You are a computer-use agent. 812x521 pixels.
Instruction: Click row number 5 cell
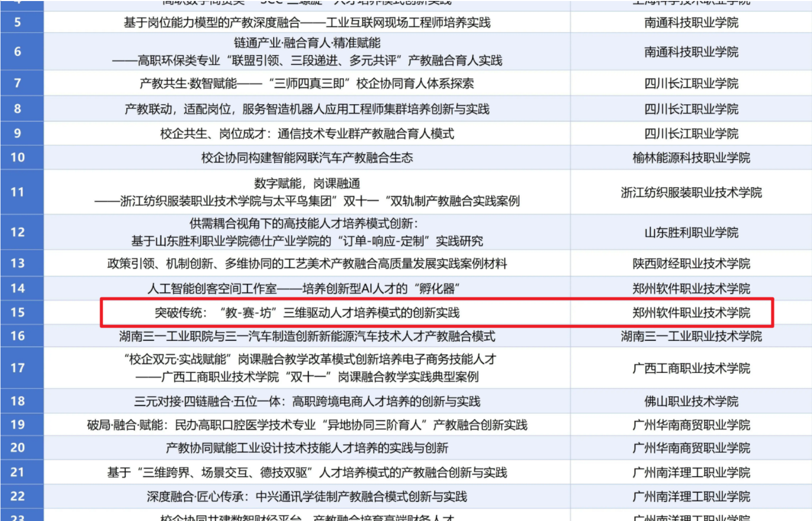tap(18, 22)
